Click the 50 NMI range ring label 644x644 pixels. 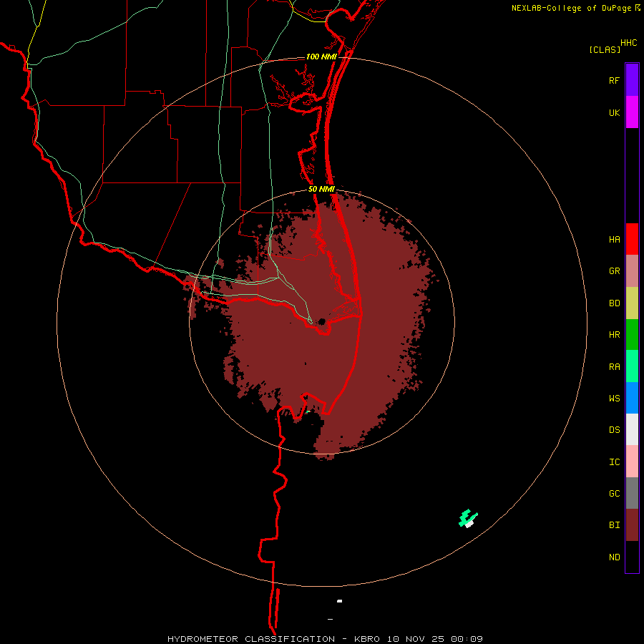pyautogui.click(x=321, y=189)
